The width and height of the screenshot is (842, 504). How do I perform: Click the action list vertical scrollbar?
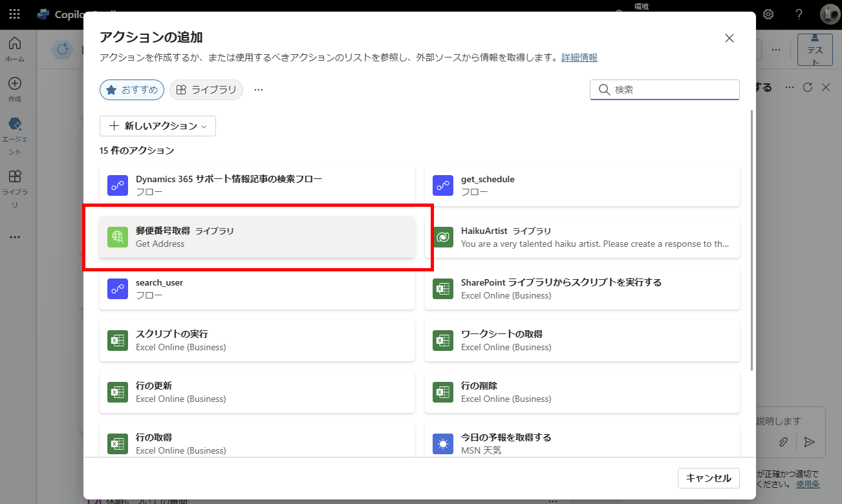coord(751,239)
